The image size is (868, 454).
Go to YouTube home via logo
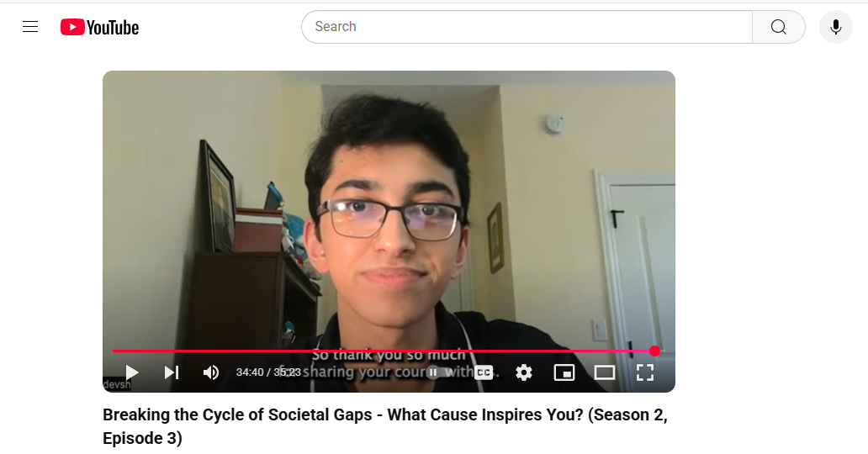[x=99, y=27]
